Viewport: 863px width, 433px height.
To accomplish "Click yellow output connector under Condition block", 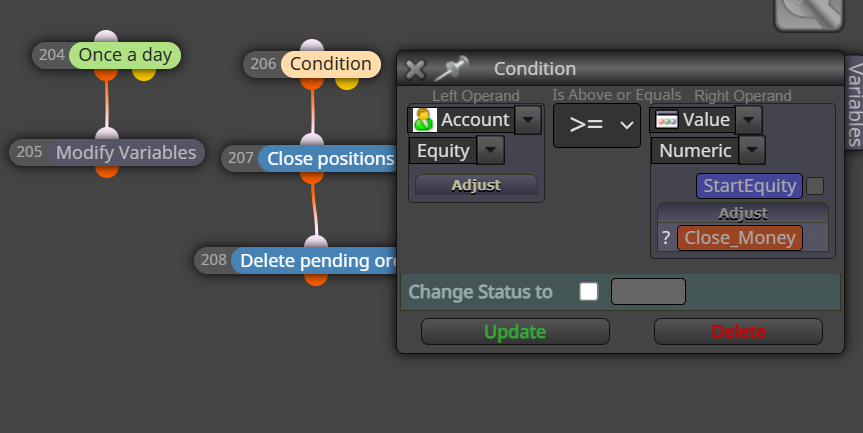I will pyautogui.click(x=347, y=83).
